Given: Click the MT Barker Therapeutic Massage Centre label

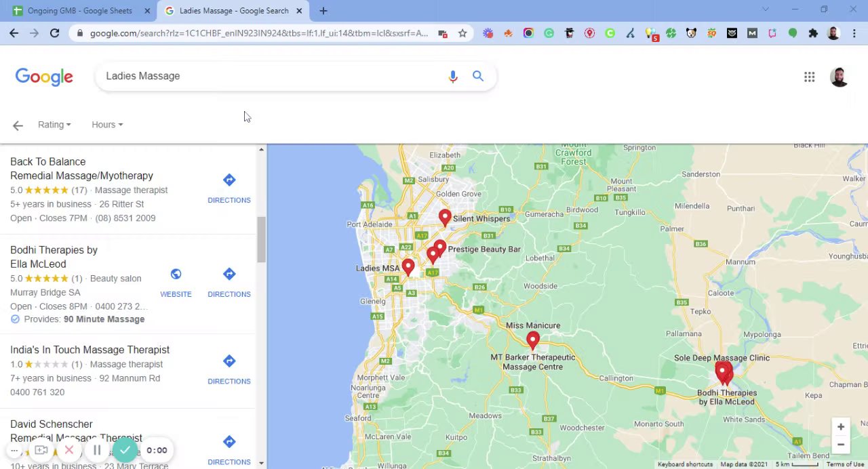Looking at the screenshot, I should 533,362.
